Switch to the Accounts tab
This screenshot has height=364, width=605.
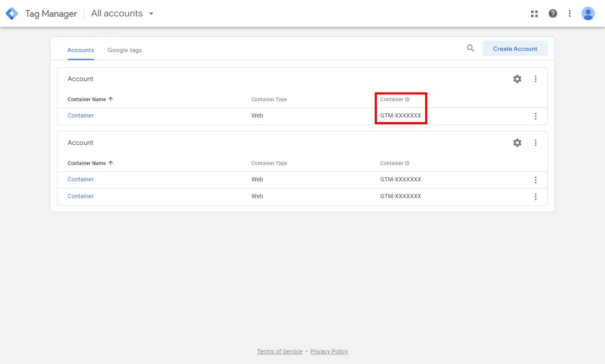(x=81, y=50)
